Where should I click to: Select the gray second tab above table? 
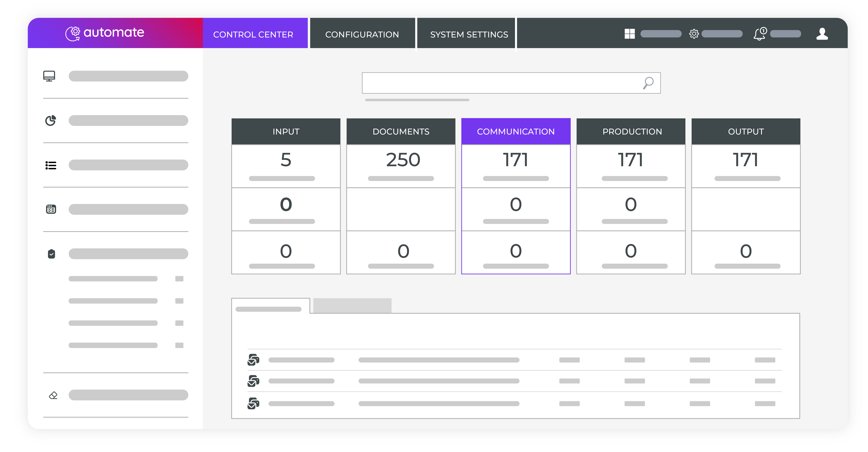(352, 306)
